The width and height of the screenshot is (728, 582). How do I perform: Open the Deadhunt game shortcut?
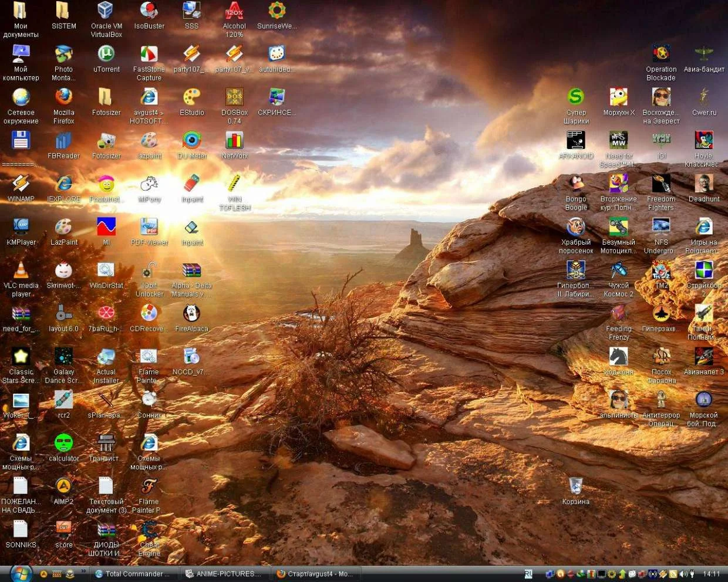(x=704, y=188)
